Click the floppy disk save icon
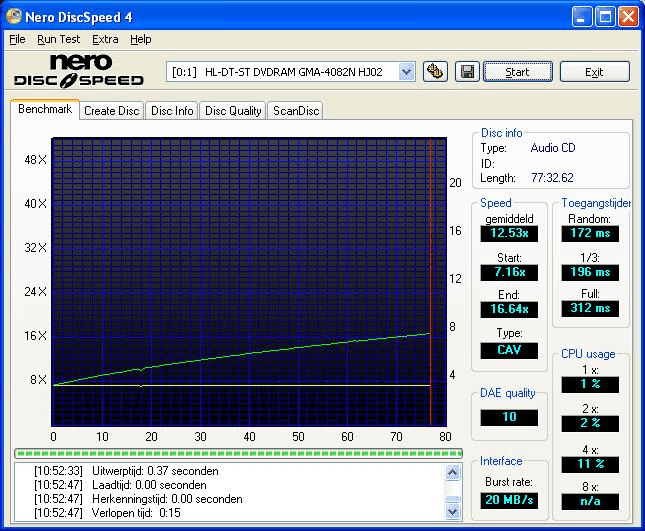The width and height of the screenshot is (645, 531). (x=466, y=71)
